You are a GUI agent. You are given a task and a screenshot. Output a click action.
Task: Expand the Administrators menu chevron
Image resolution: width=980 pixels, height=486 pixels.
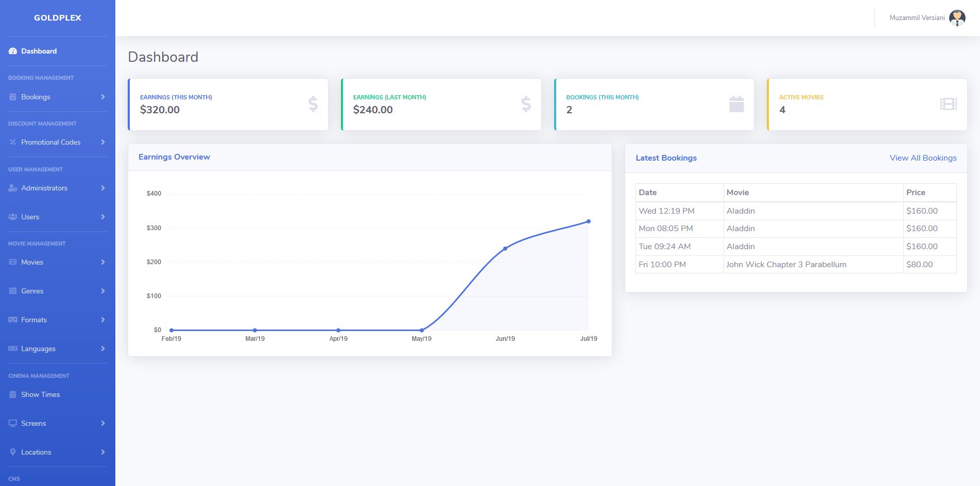103,188
